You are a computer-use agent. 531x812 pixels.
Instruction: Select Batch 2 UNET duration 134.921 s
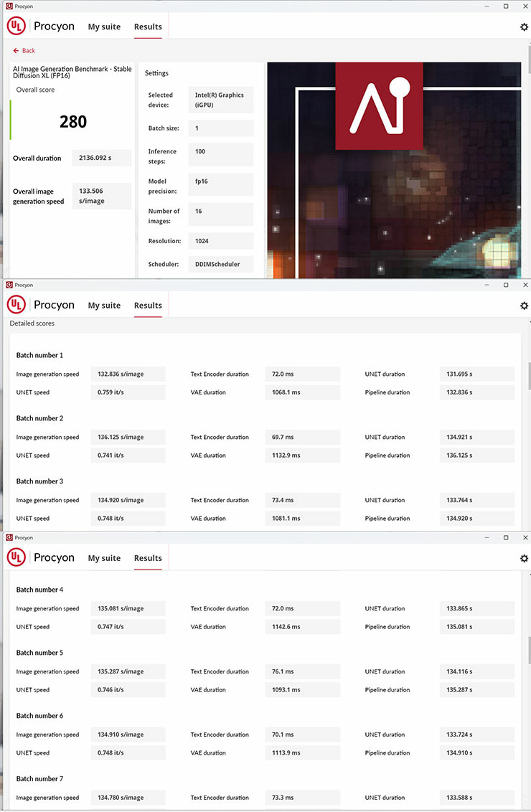click(x=476, y=437)
